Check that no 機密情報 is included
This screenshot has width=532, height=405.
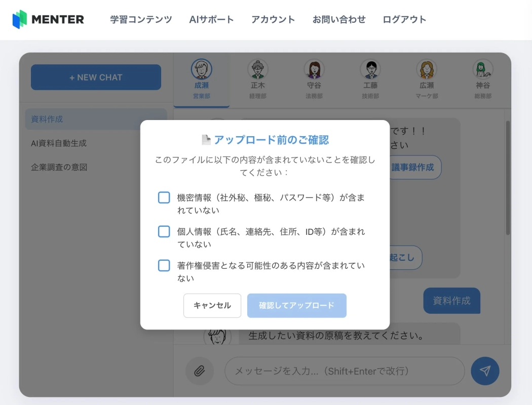pos(164,197)
